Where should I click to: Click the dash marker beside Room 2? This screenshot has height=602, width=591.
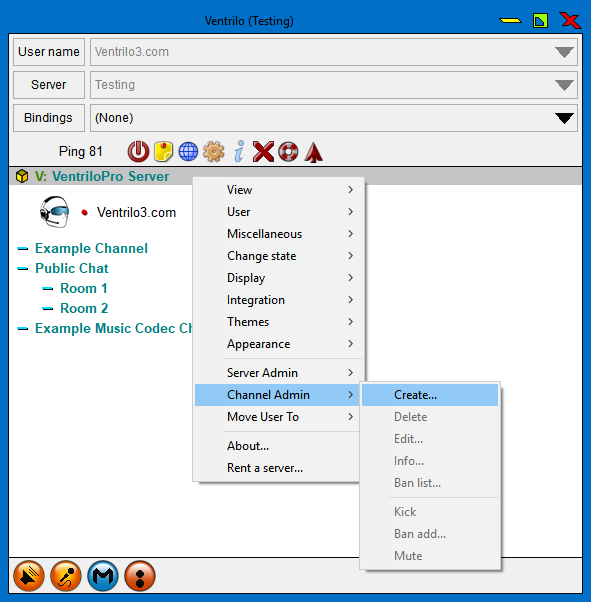pos(48,308)
